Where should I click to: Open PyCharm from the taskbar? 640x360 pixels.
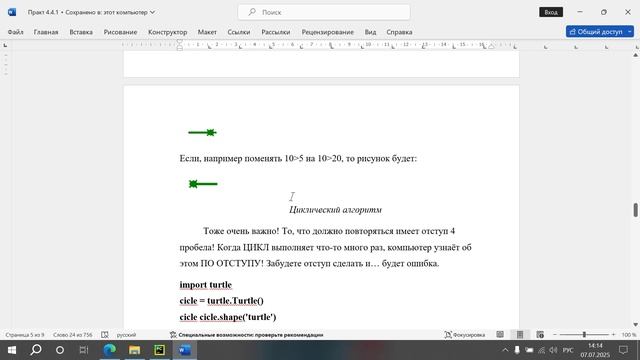159,350
